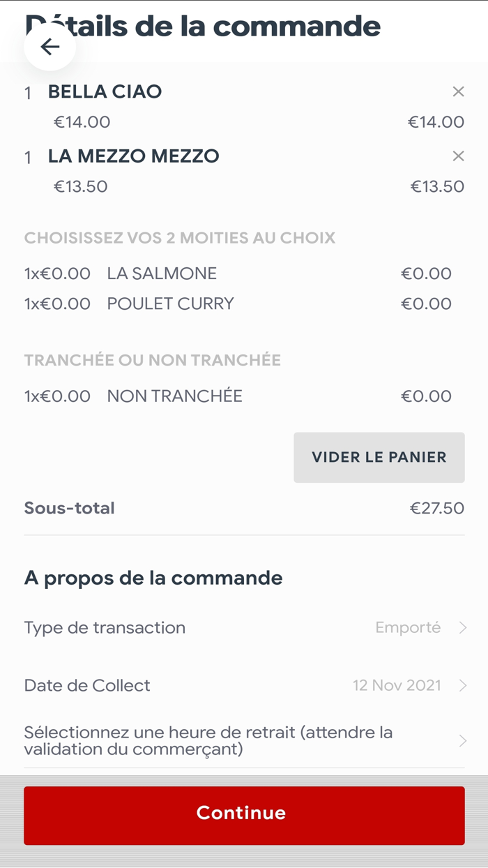Tap the Date de Collect label

[x=87, y=686]
